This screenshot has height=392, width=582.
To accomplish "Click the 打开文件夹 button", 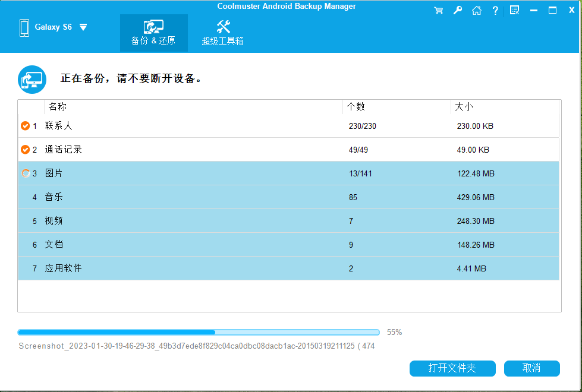I will [452, 368].
